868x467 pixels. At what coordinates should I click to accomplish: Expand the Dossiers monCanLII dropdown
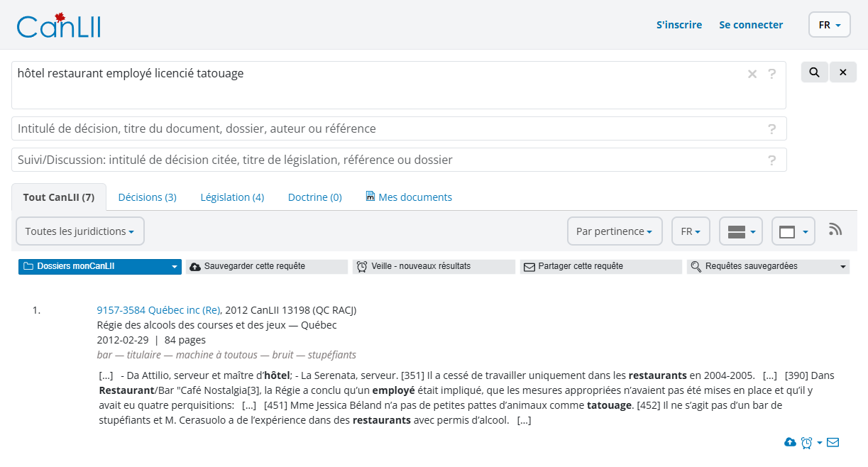[100, 267]
